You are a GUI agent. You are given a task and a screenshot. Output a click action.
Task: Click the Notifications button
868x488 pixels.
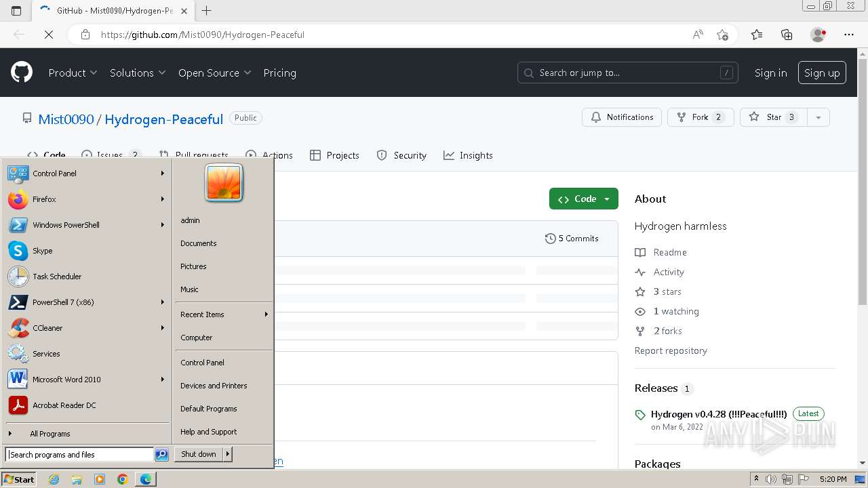[x=622, y=117]
